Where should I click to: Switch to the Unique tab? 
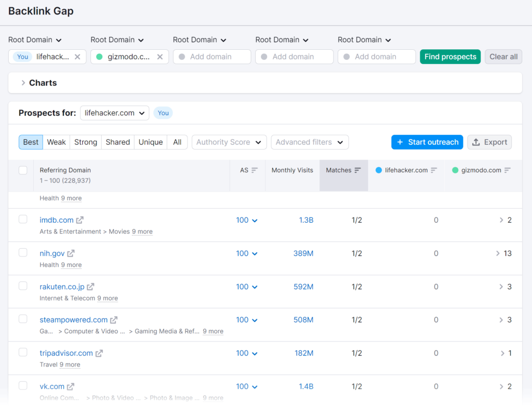[151, 142]
